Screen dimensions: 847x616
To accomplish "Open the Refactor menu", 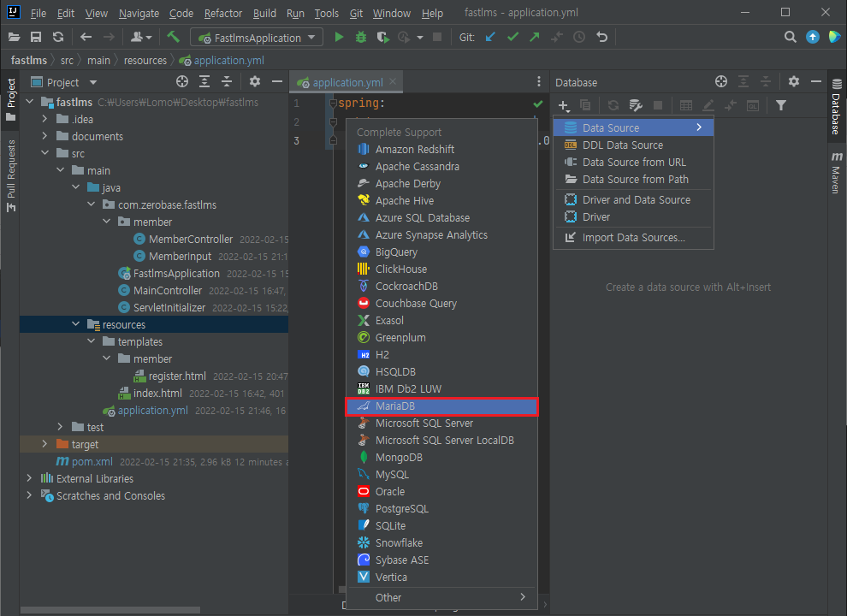I will click(223, 13).
